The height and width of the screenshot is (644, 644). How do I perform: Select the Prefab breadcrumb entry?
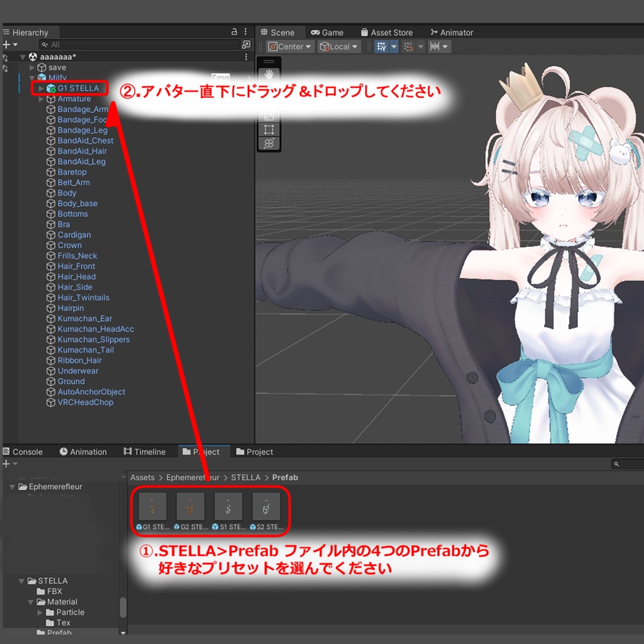[x=285, y=478]
